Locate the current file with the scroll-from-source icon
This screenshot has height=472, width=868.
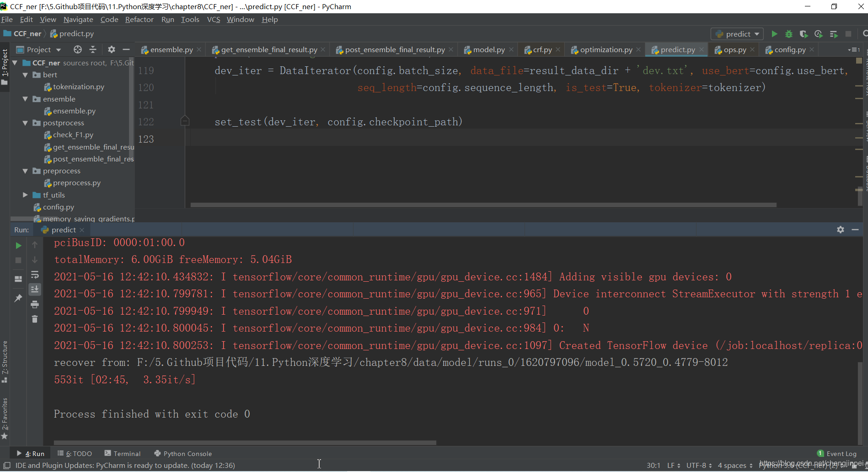78,49
